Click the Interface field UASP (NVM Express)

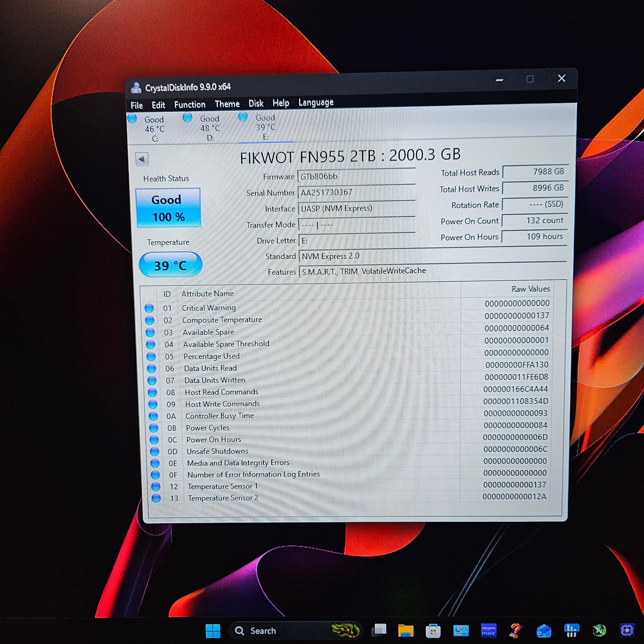coord(356,208)
